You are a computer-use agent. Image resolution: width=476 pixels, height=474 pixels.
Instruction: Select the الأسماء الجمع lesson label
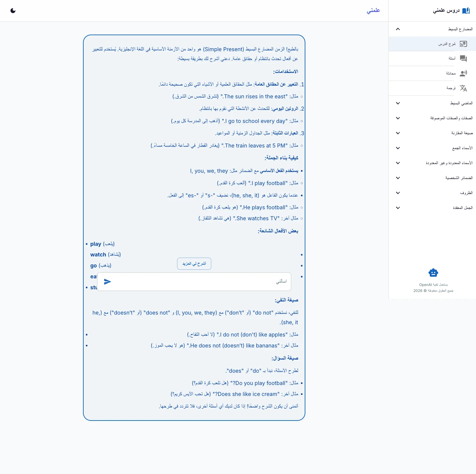[x=462, y=148]
